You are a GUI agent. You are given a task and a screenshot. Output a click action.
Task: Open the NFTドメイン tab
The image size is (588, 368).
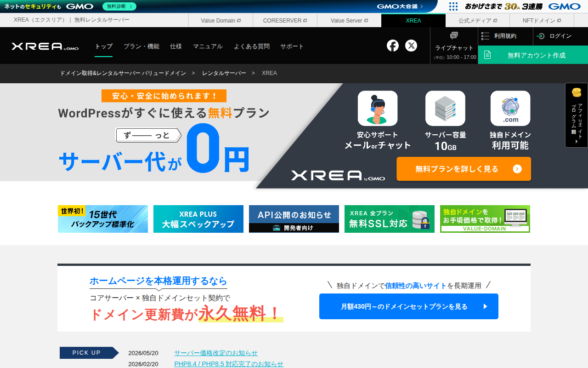coord(542,21)
